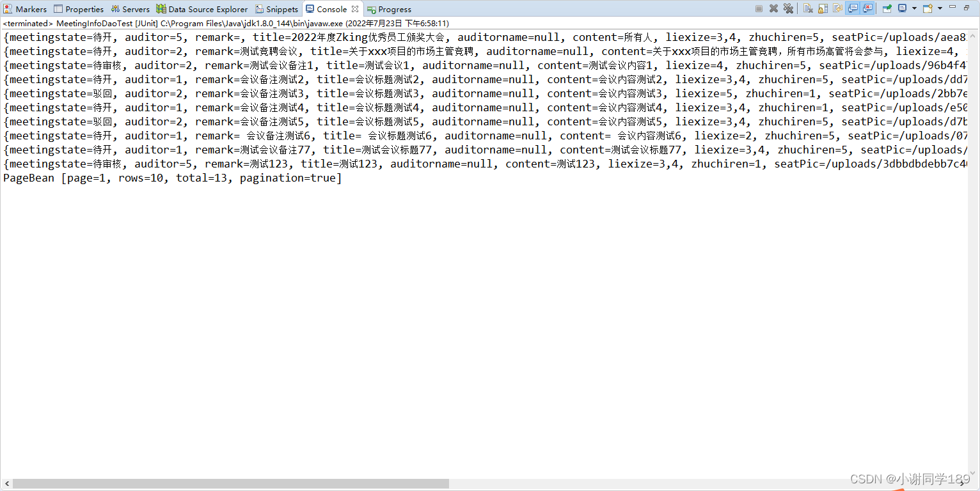The image size is (980, 491).
Task: Switch to the Markers tab
Action: (26, 9)
